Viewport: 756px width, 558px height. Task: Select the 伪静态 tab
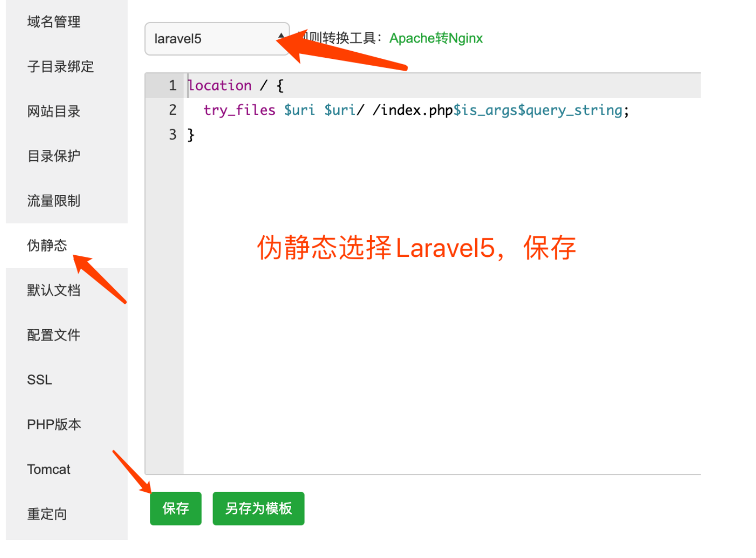coord(47,245)
